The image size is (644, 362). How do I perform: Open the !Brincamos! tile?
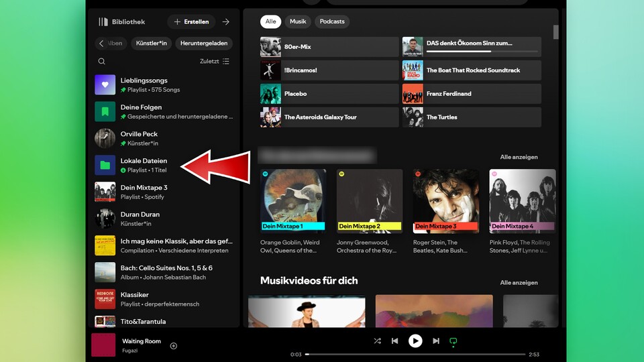(329, 70)
